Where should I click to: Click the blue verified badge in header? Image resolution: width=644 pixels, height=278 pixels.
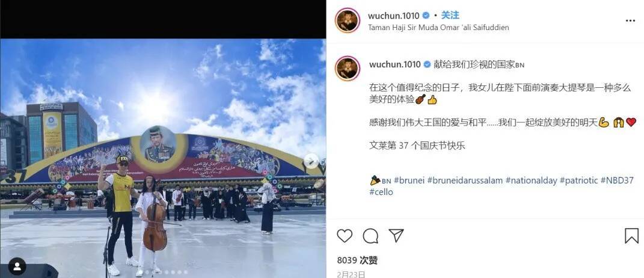click(x=426, y=16)
